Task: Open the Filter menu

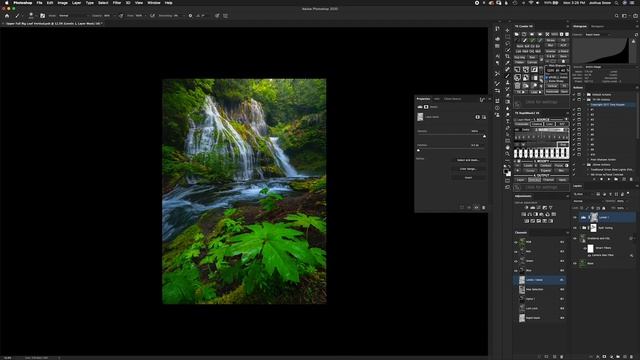Action: pyautogui.click(x=117, y=2)
